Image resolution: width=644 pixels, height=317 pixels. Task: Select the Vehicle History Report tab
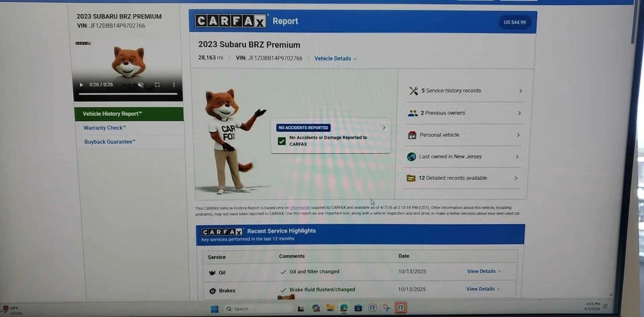[129, 114]
